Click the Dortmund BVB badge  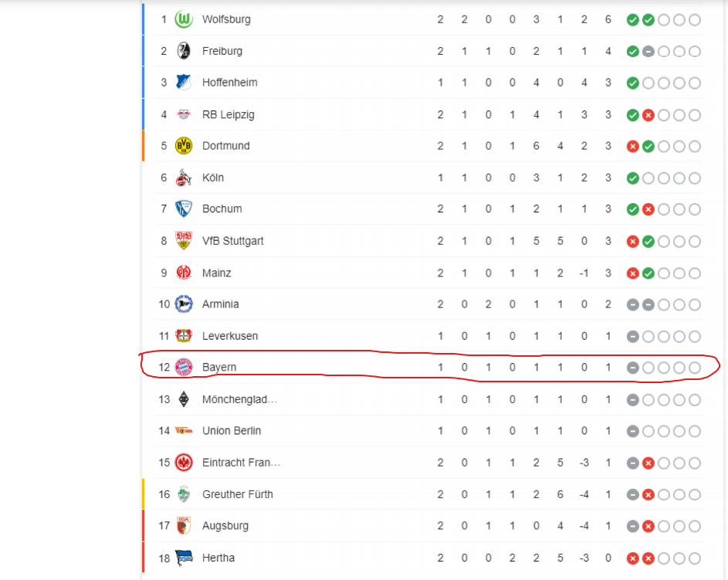coord(184,146)
